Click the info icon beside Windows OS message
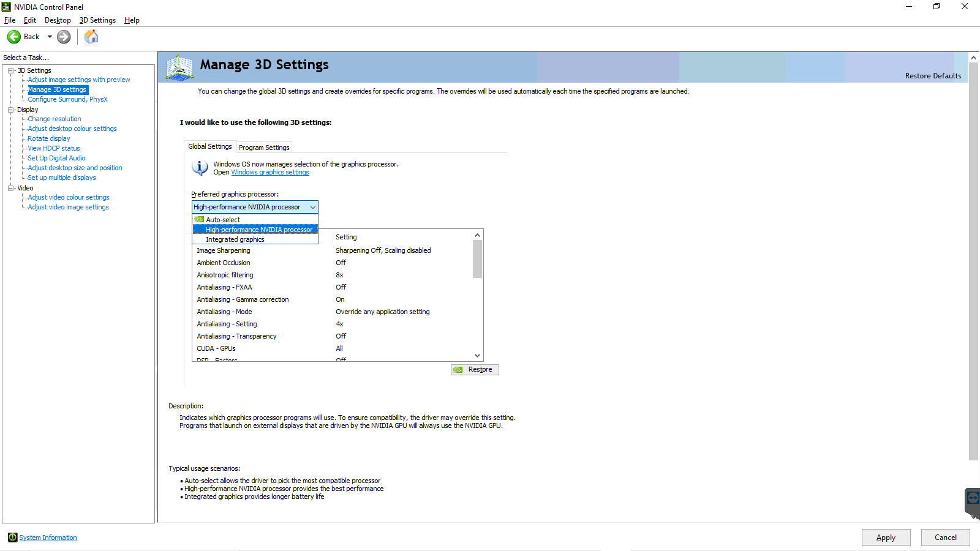 coord(200,167)
